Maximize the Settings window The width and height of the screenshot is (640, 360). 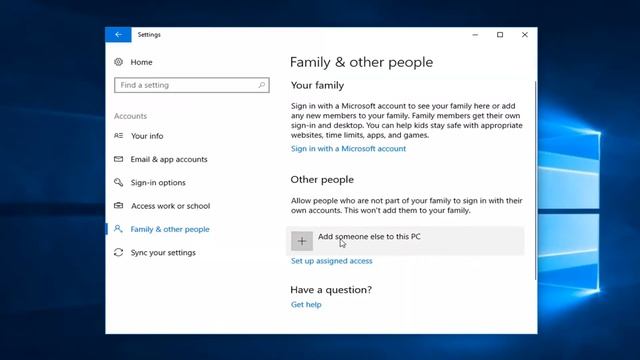500,35
